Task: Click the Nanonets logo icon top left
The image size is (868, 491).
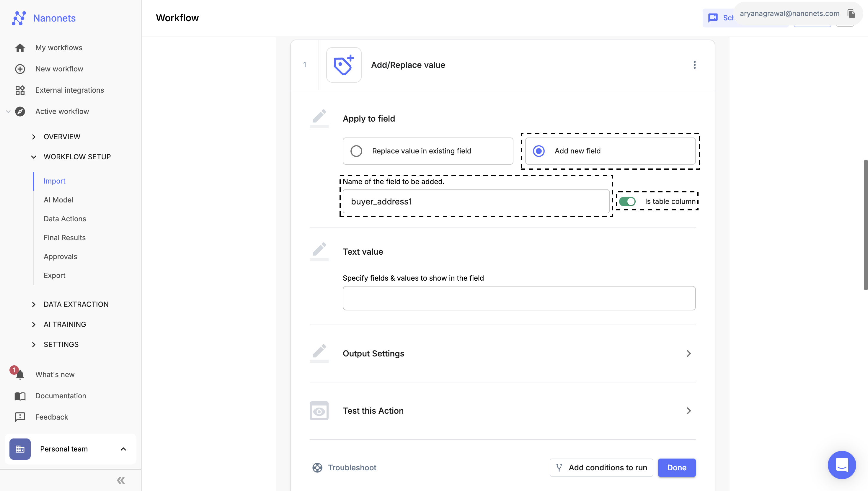Action: pos(19,18)
